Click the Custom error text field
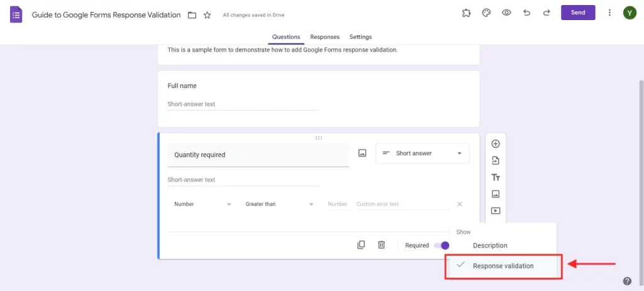The image size is (644, 291). [402, 204]
